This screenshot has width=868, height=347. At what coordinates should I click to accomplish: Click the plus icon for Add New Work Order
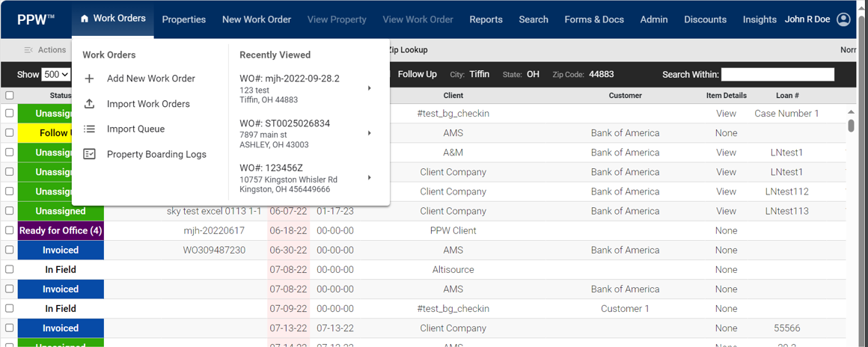(89, 79)
